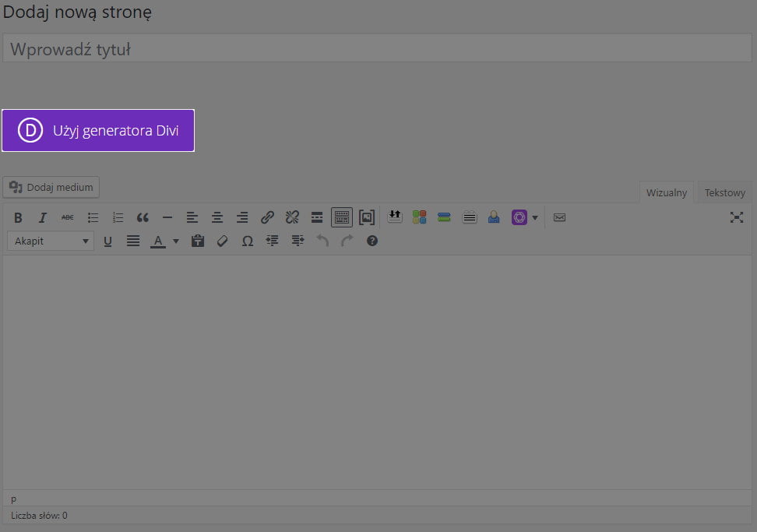This screenshot has width=757, height=532.
Task: Click the Dodaj medium button
Action: 51,187
